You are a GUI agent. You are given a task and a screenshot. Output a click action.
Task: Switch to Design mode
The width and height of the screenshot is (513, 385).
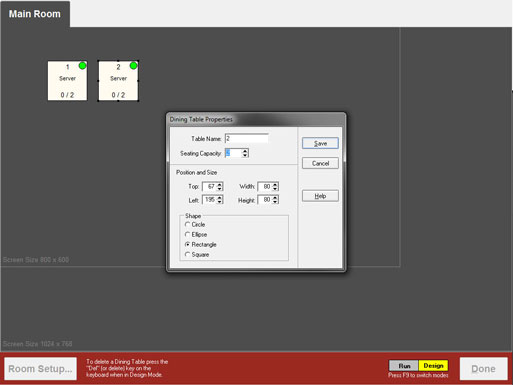pyautogui.click(x=433, y=366)
